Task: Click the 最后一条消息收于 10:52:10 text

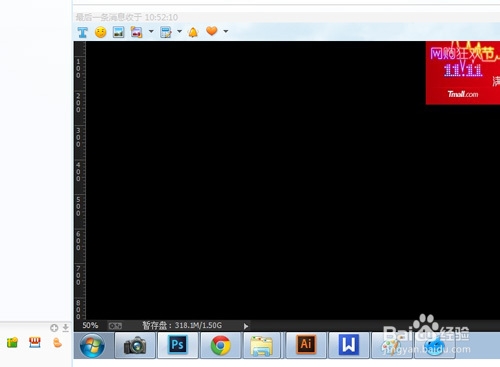Action: (x=127, y=17)
